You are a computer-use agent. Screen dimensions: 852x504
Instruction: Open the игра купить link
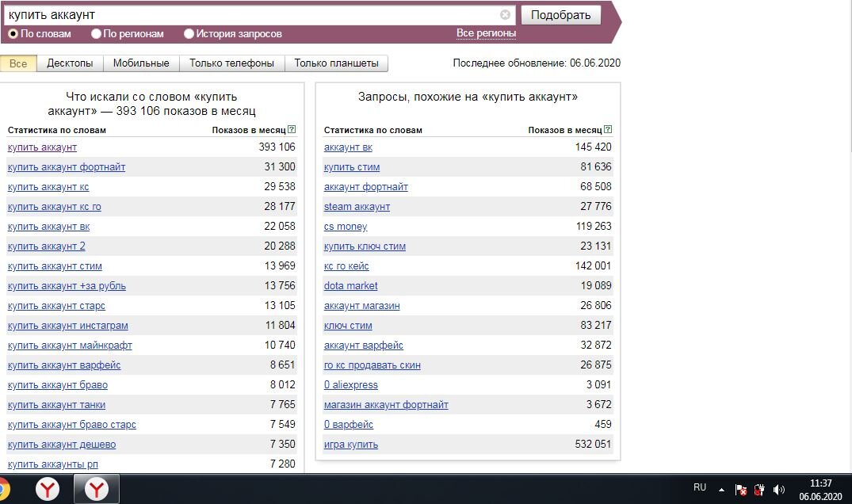(351, 445)
